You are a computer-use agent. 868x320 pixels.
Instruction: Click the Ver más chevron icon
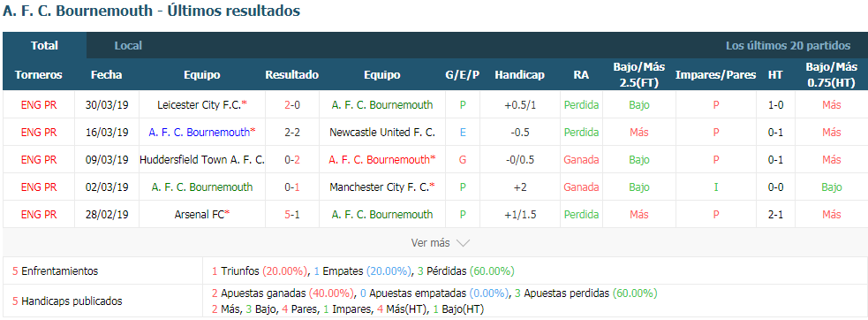(x=463, y=243)
